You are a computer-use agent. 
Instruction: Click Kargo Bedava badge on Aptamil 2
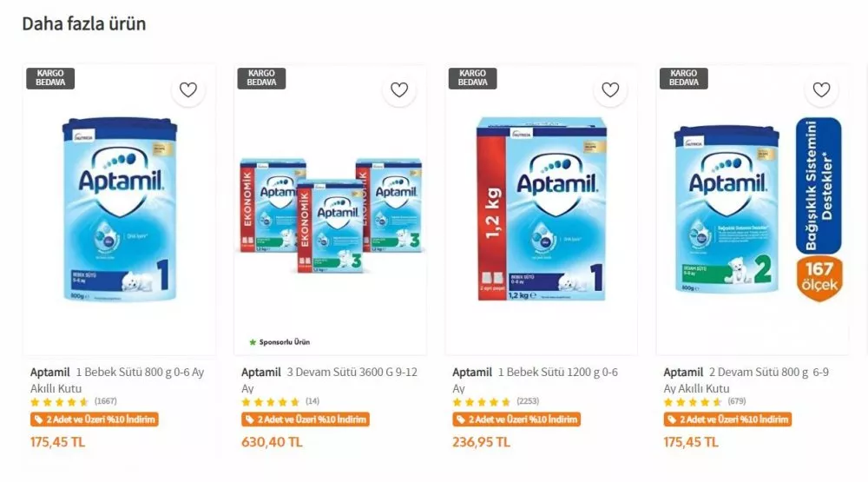[x=683, y=78]
